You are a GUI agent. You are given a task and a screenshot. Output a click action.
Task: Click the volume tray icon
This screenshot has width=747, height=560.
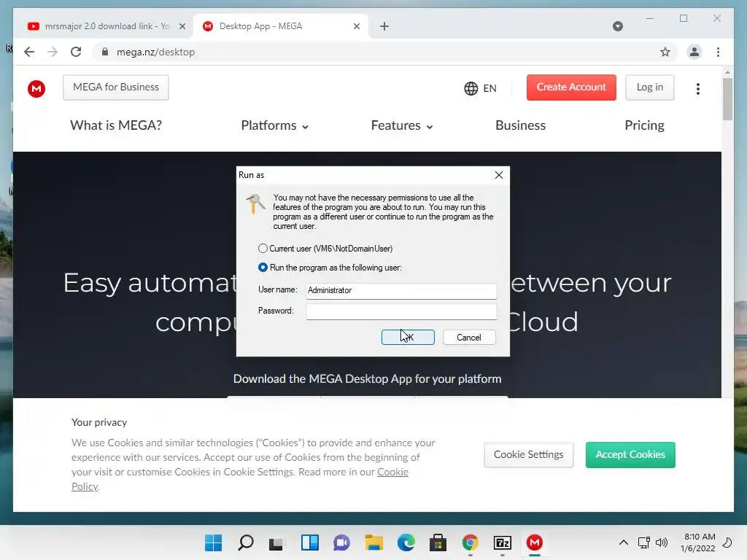[661, 542]
